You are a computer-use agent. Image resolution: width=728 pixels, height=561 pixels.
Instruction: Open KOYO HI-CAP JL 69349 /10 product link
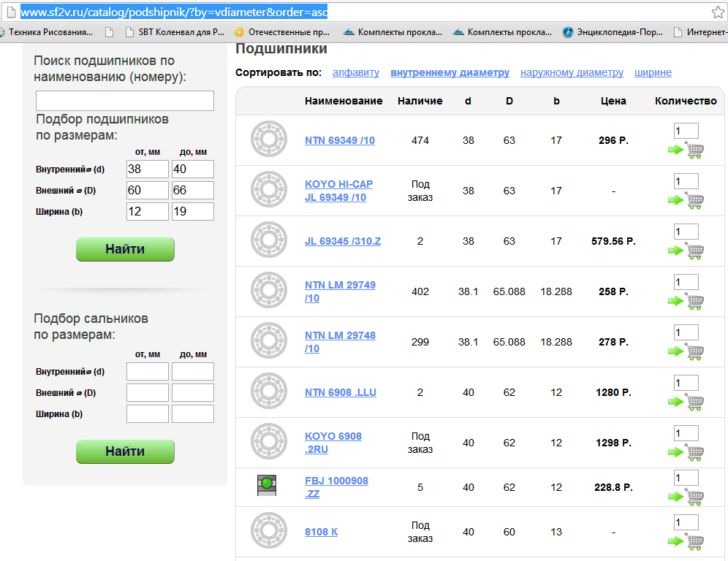[x=338, y=191]
